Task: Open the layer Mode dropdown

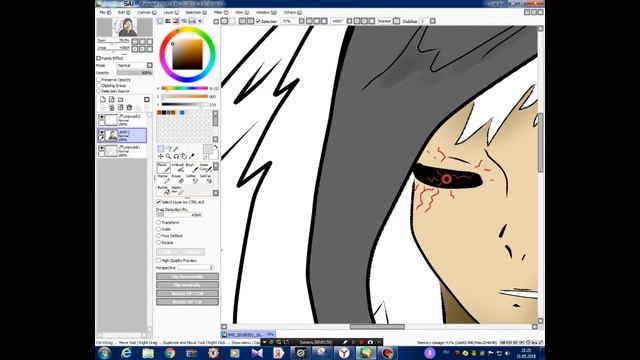Action: [x=150, y=65]
